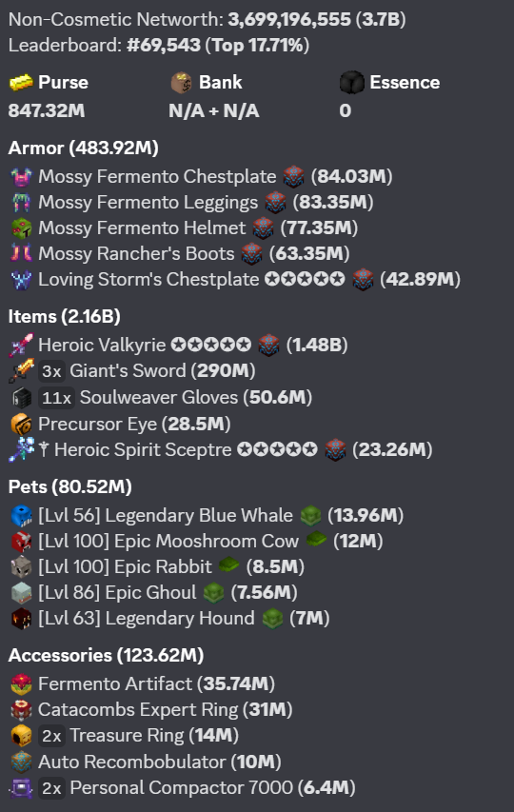Image resolution: width=514 pixels, height=812 pixels.
Task: Click the Giant's Sword icon
Action: point(21,371)
